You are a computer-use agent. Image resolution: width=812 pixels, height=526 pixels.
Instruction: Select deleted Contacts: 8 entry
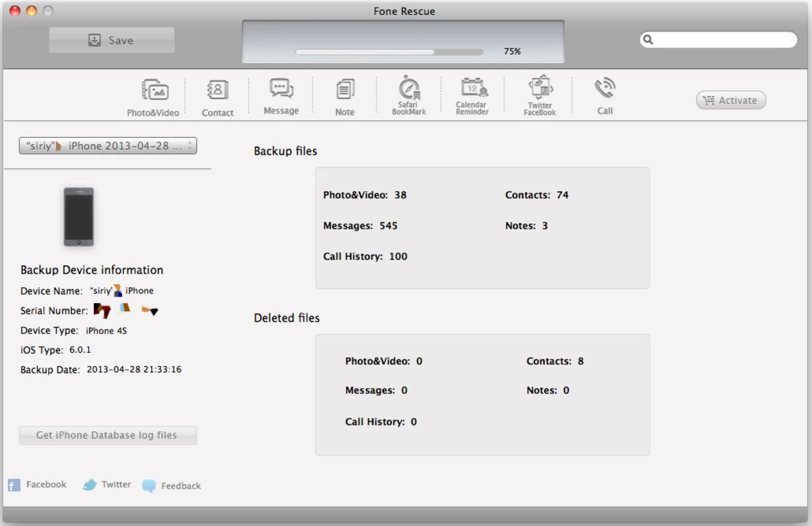pyautogui.click(x=555, y=361)
